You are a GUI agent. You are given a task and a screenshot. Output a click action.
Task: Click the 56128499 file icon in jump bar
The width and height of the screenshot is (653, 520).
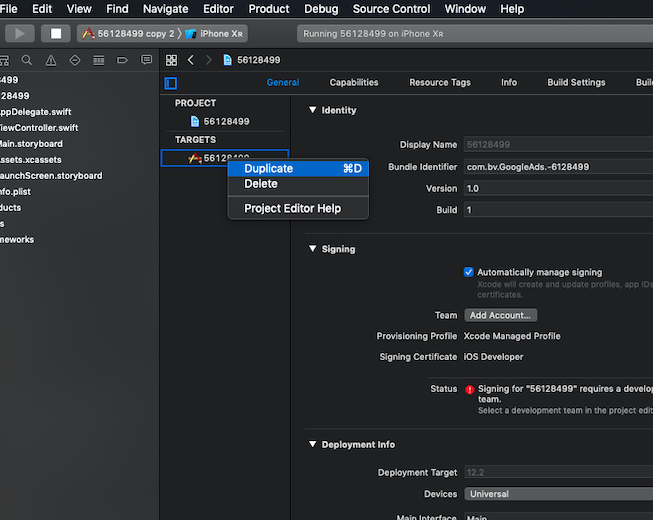[x=227, y=60]
